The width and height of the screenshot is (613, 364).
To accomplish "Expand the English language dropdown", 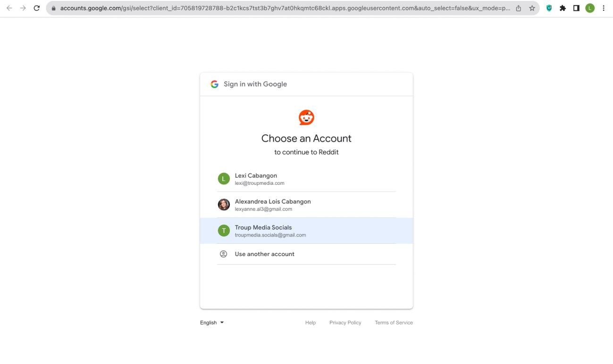I will [x=212, y=323].
